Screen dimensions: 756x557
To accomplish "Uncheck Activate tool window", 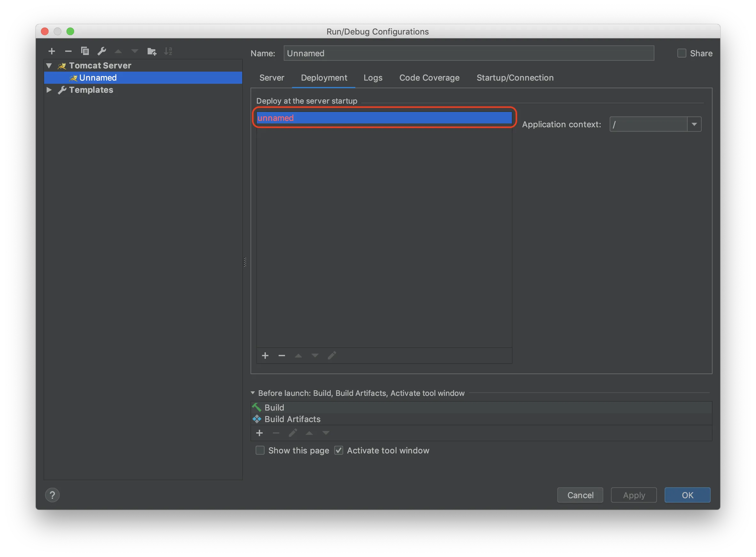I will 339,450.
